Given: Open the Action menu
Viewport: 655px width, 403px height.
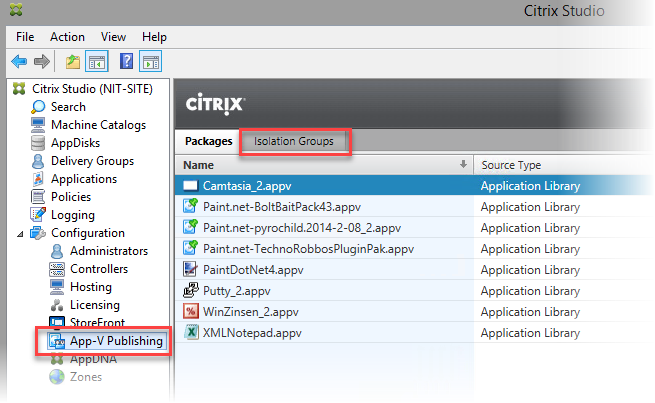Looking at the screenshot, I should tap(67, 37).
